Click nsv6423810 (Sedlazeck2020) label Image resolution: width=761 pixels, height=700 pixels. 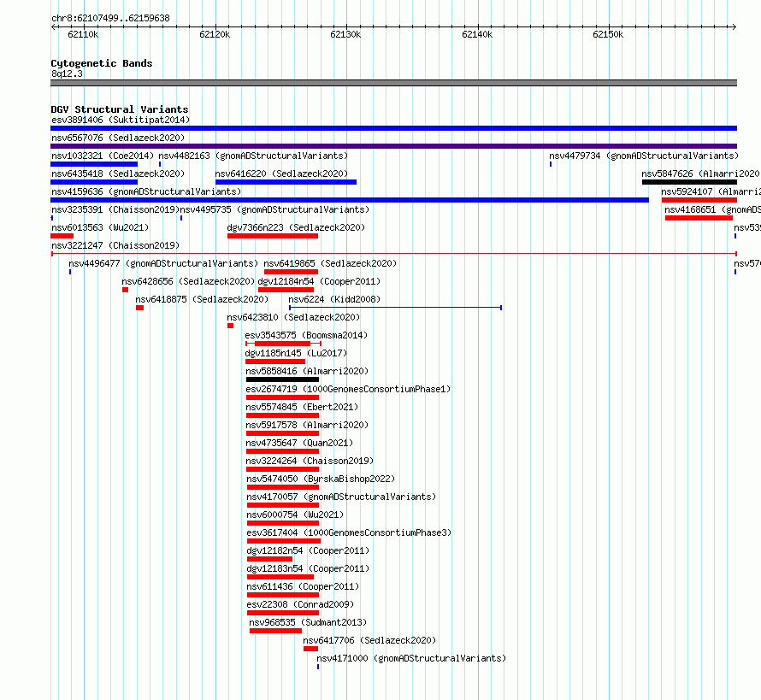coord(293,317)
